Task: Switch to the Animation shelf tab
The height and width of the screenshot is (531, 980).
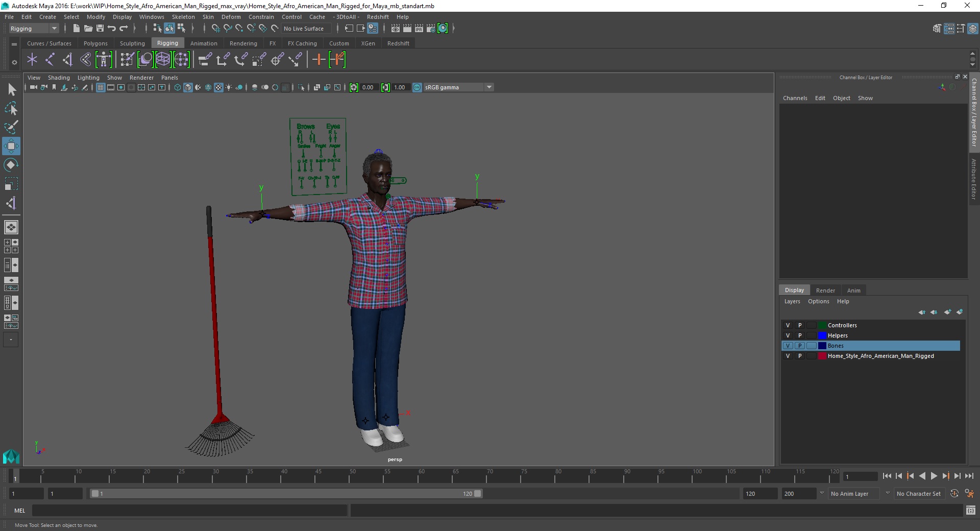Action: pyautogui.click(x=204, y=43)
